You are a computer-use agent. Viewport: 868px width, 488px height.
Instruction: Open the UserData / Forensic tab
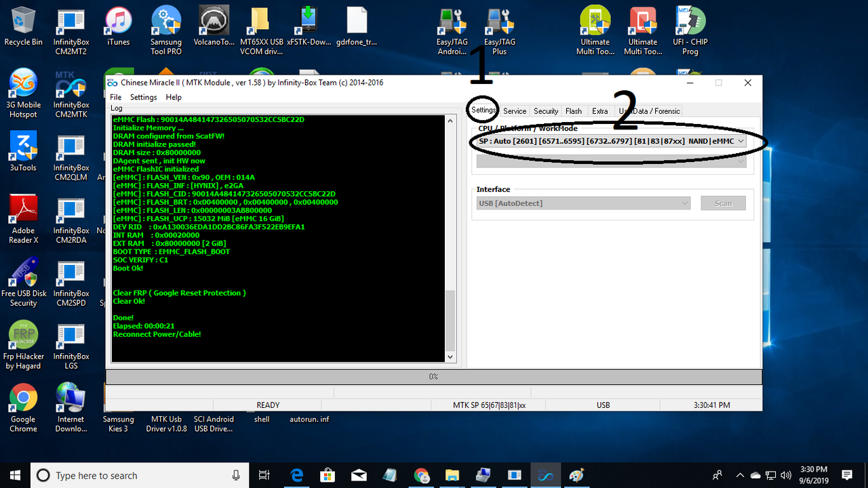click(x=649, y=111)
